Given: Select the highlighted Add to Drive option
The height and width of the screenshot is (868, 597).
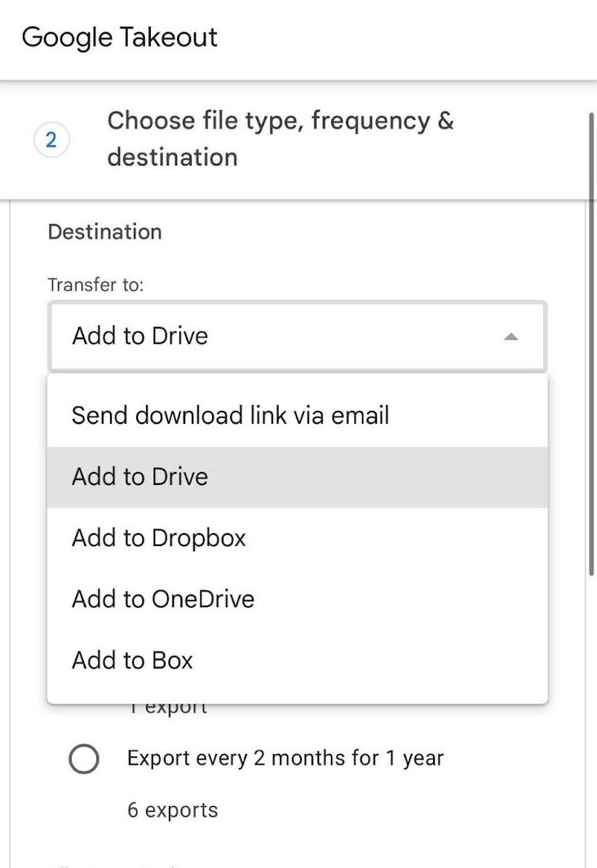Looking at the screenshot, I should tap(298, 477).
